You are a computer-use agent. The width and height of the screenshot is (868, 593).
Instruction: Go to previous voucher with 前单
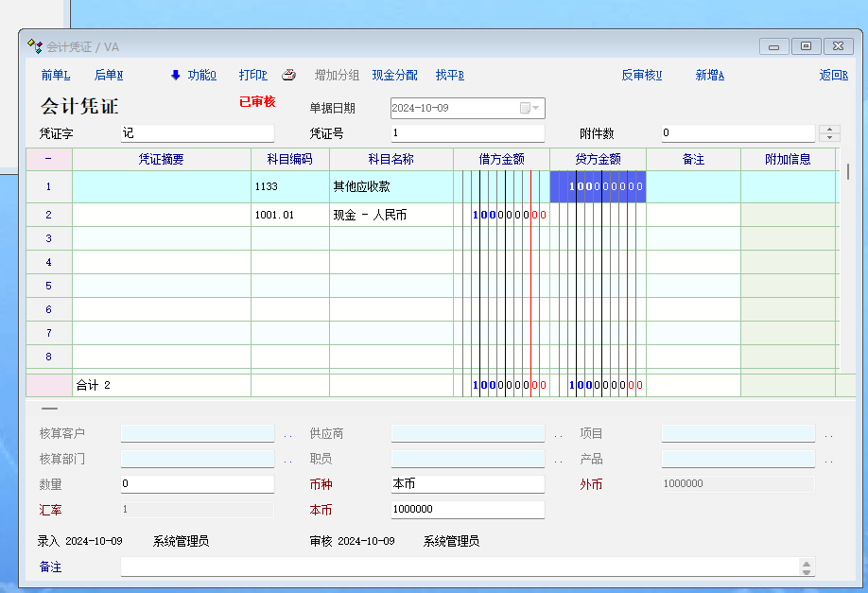pyautogui.click(x=55, y=76)
